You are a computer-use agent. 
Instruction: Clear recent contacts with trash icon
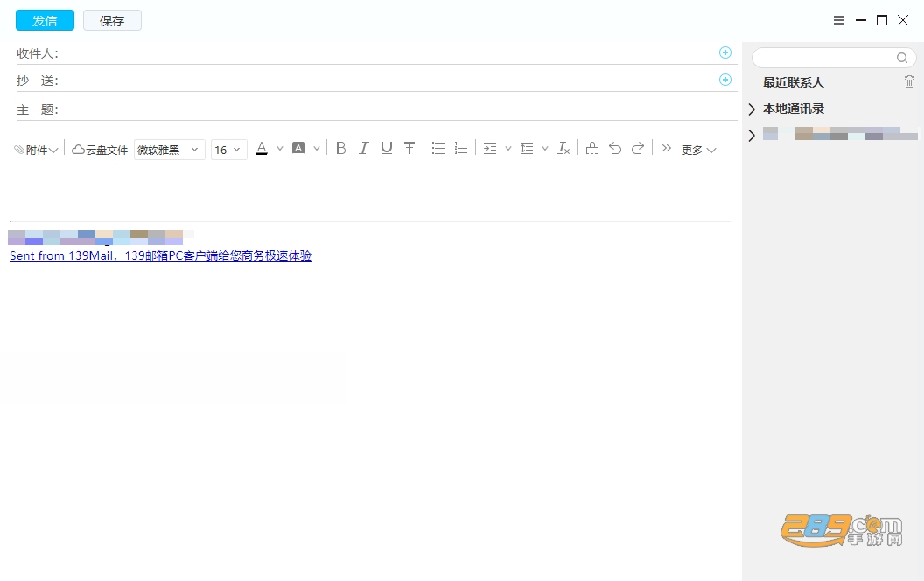coord(909,81)
